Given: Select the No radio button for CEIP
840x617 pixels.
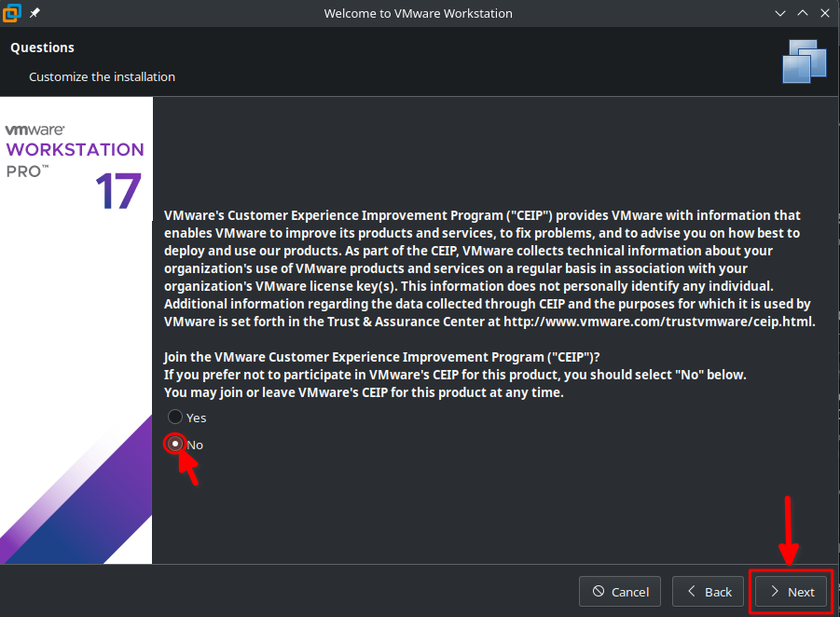Looking at the screenshot, I should [x=175, y=444].
